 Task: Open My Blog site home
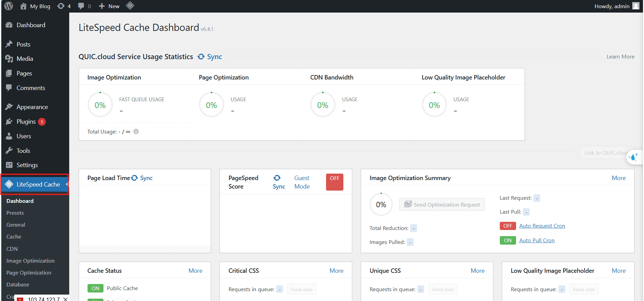[35, 6]
